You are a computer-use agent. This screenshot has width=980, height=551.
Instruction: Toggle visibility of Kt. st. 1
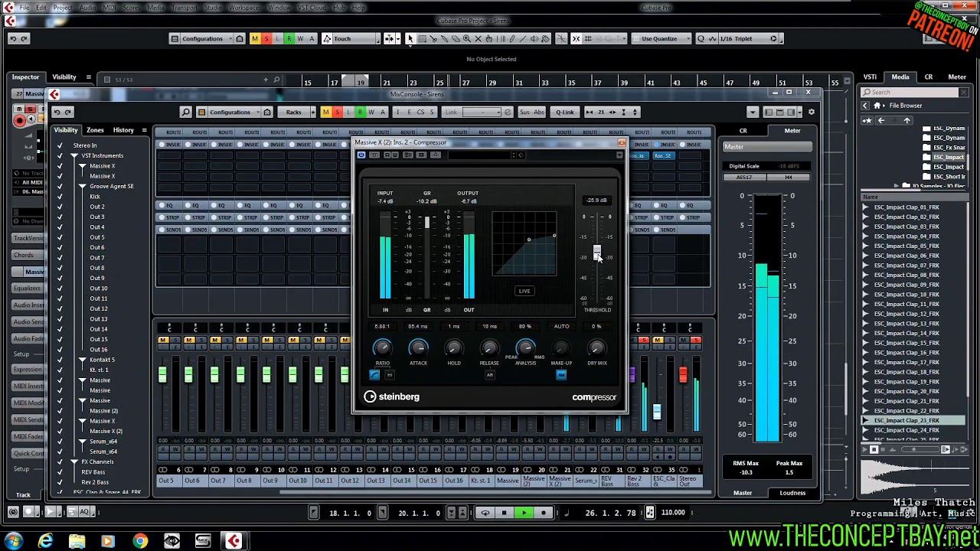(x=60, y=370)
